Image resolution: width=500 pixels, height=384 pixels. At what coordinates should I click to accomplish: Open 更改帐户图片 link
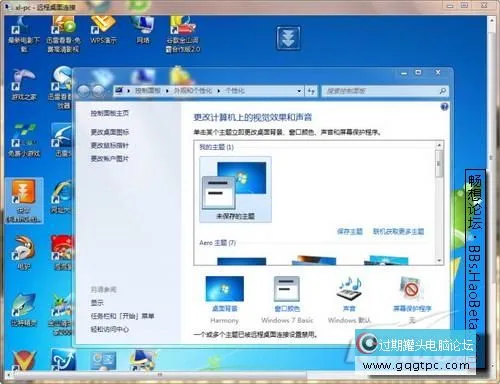pyautogui.click(x=109, y=159)
